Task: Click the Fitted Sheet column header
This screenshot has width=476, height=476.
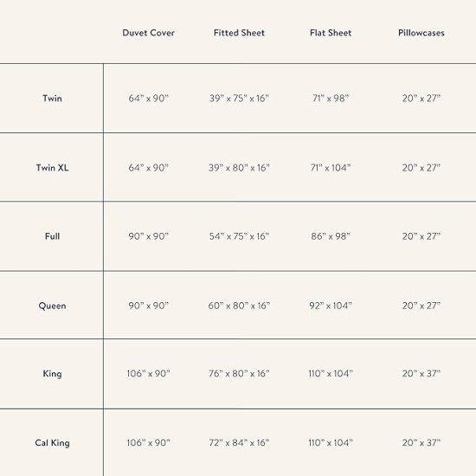Action: [x=239, y=33]
